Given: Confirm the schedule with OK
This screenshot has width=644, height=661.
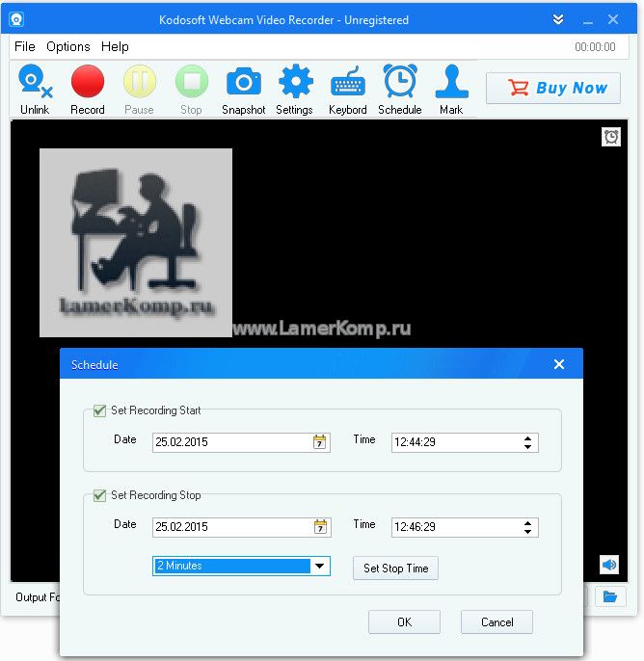Looking at the screenshot, I should [x=404, y=622].
